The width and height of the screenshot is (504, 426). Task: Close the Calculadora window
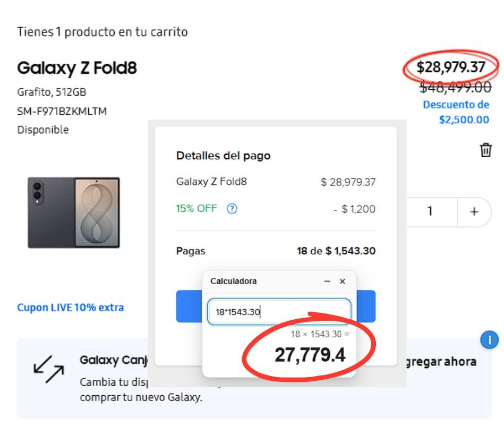point(343,282)
